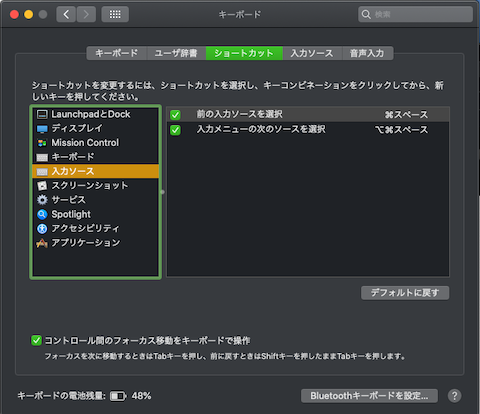This screenshot has width=480, height=414.
Task: Select 入力ソース in the category list
Action: click(96, 171)
